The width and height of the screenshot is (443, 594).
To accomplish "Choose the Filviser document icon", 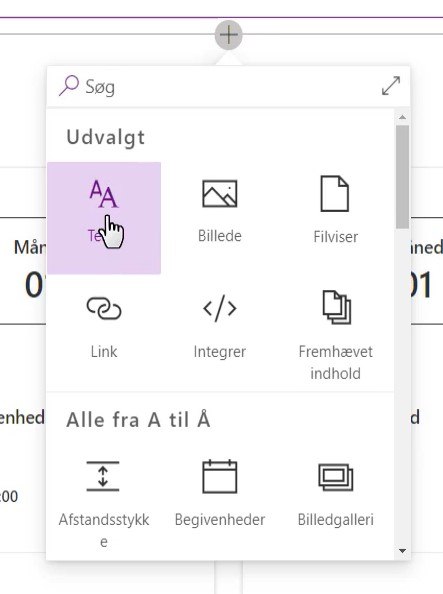I will (335, 194).
